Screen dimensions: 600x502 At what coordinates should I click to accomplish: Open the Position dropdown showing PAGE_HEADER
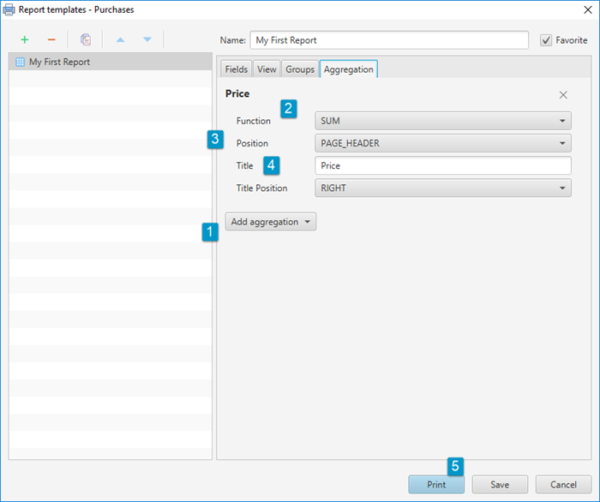tap(442, 143)
